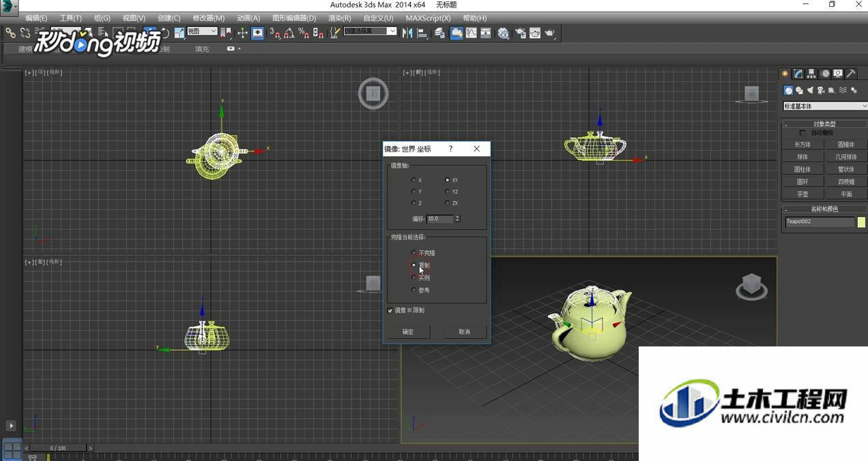
Task: Select the X mirror axis radio button
Action: click(414, 180)
